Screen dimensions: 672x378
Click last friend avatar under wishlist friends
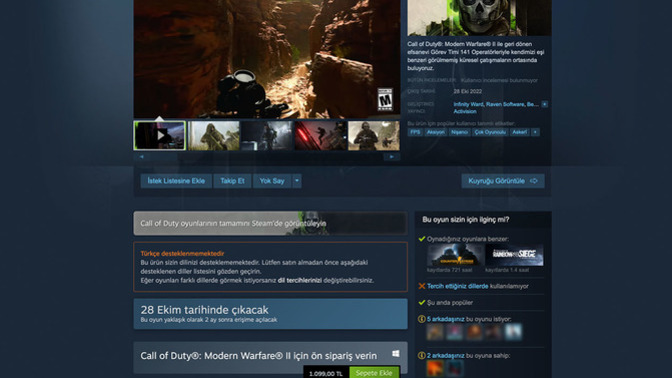point(513,332)
